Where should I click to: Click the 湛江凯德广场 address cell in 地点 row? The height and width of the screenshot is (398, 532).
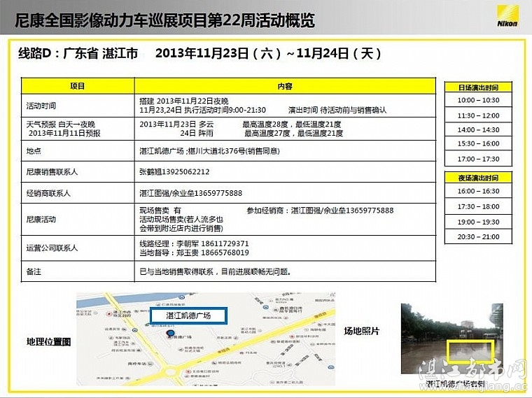point(210,150)
